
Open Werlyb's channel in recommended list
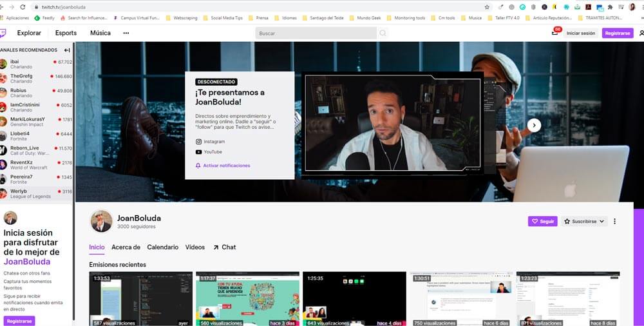[36, 194]
